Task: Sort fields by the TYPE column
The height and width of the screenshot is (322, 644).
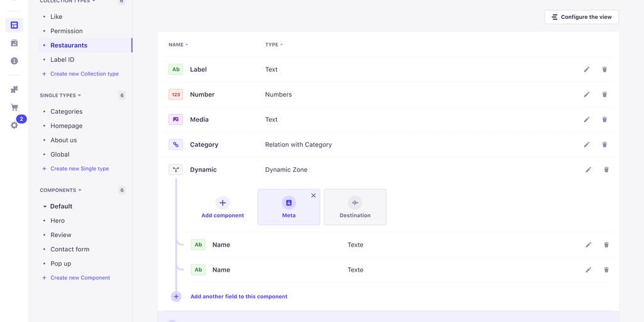Action: pos(274,45)
